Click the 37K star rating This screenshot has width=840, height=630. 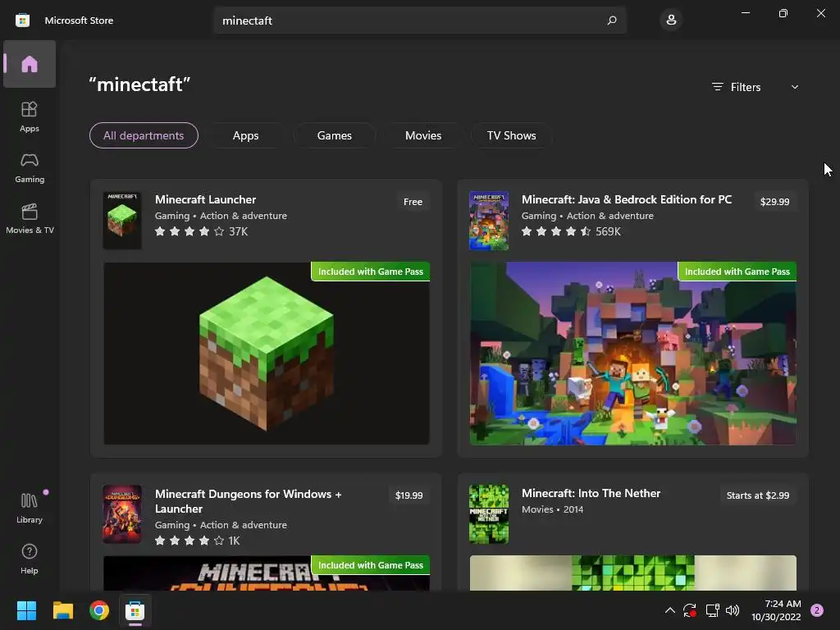(x=202, y=231)
